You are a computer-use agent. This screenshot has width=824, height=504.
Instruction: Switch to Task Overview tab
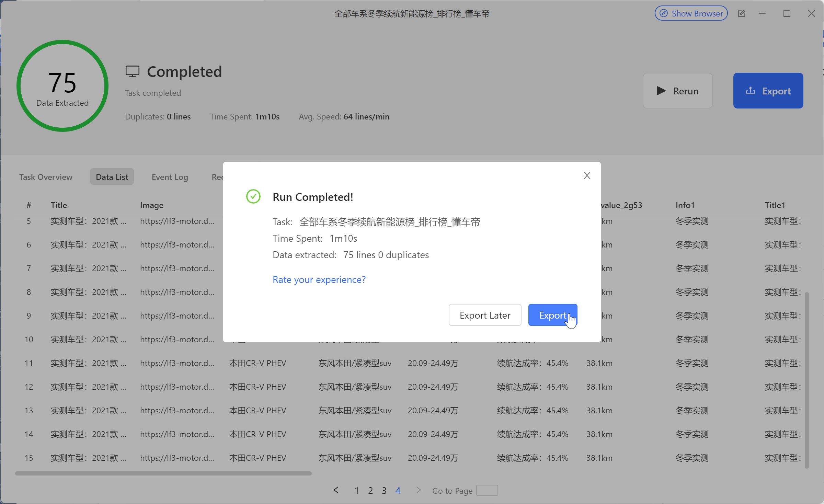coord(46,177)
